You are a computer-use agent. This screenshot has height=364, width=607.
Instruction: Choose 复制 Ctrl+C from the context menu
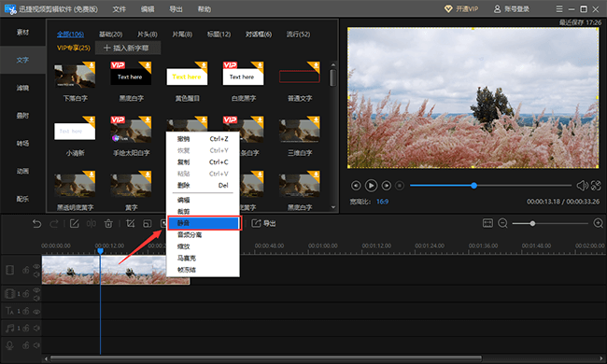coord(203,162)
